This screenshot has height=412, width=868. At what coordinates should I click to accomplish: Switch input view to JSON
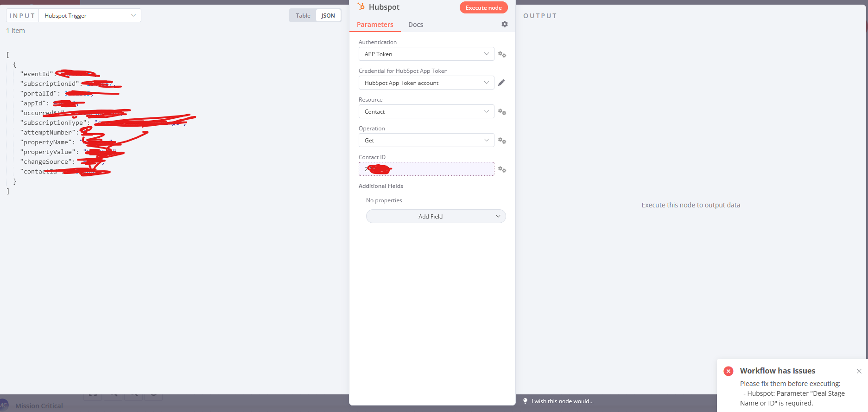click(328, 16)
